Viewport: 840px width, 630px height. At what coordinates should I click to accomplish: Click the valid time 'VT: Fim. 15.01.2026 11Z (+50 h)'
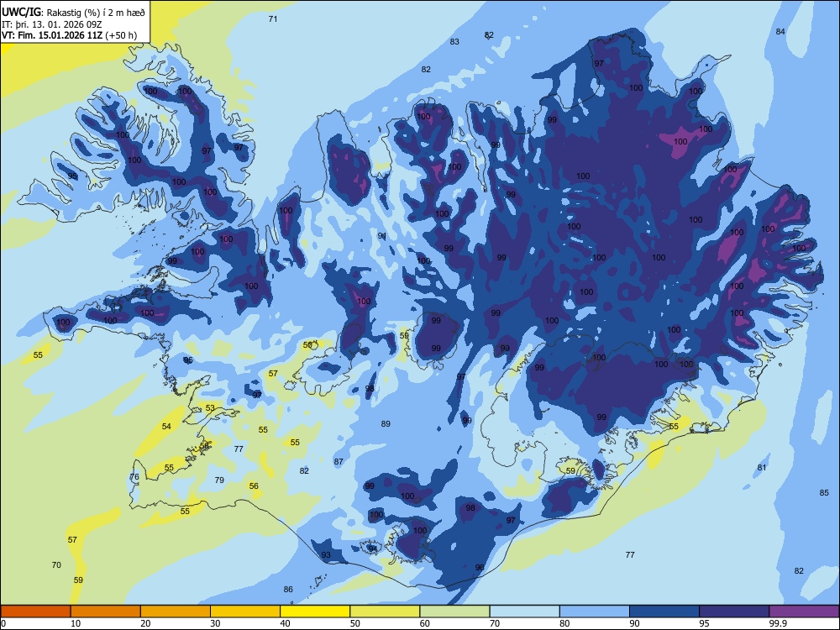pos(69,35)
